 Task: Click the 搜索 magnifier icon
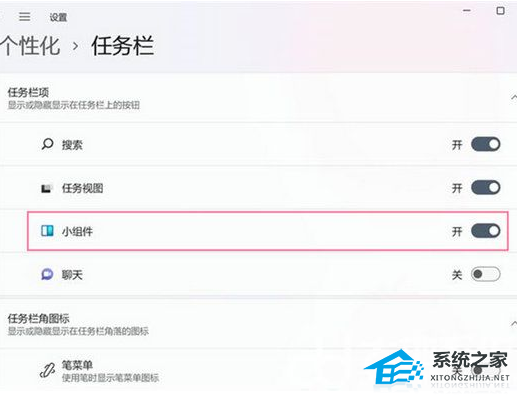[47, 145]
